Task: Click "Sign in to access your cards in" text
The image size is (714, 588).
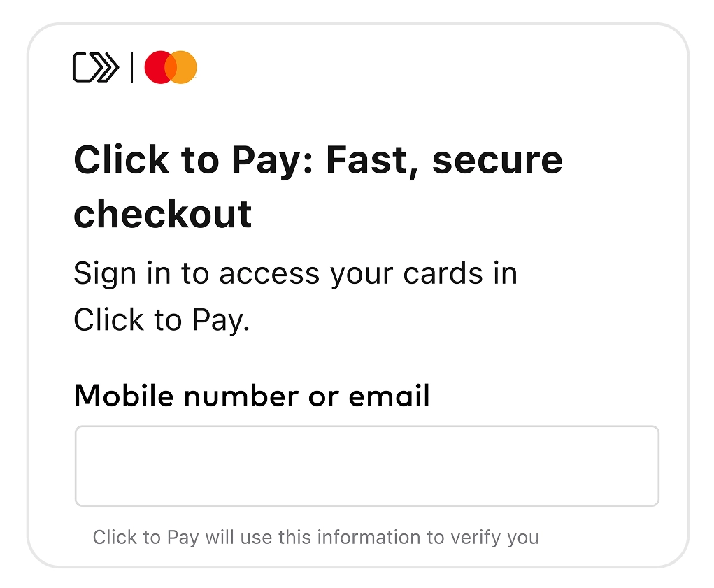Action: pyautogui.click(x=295, y=273)
